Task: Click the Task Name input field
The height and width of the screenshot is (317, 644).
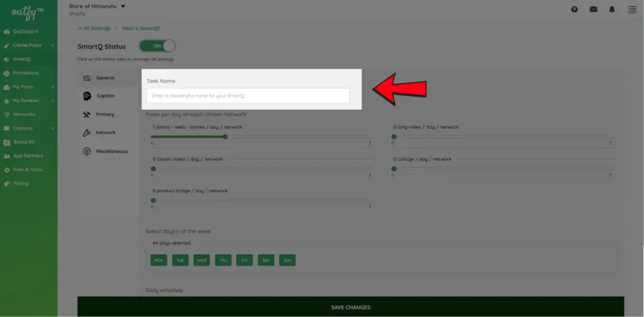Action: pyautogui.click(x=248, y=96)
